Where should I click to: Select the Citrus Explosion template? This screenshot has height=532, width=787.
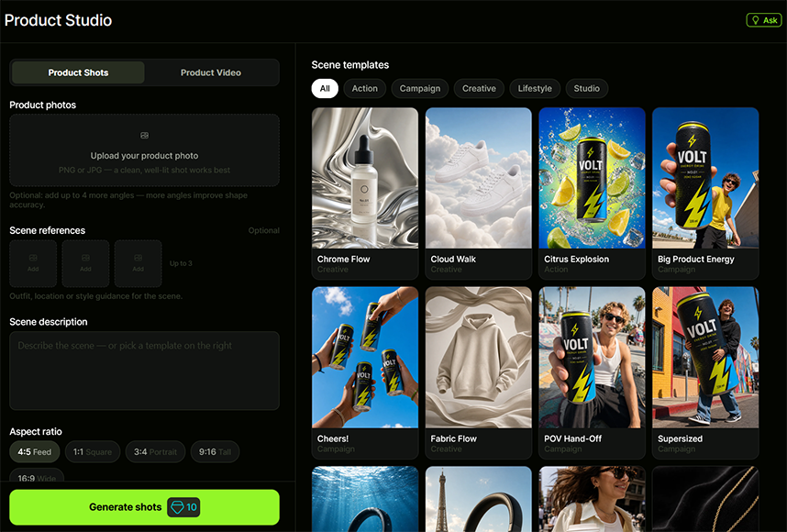pyautogui.click(x=593, y=194)
